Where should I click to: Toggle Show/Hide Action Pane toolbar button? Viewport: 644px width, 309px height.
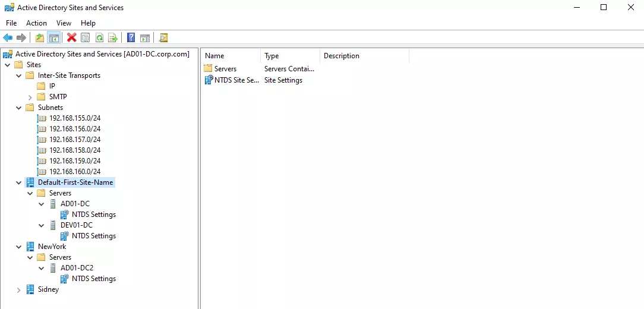[x=144, y=38]
